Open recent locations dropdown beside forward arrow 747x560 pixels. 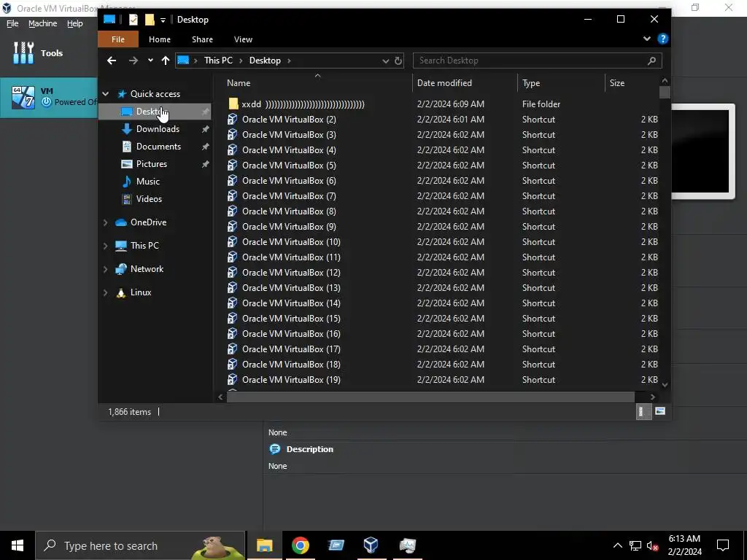click(150, 61)
